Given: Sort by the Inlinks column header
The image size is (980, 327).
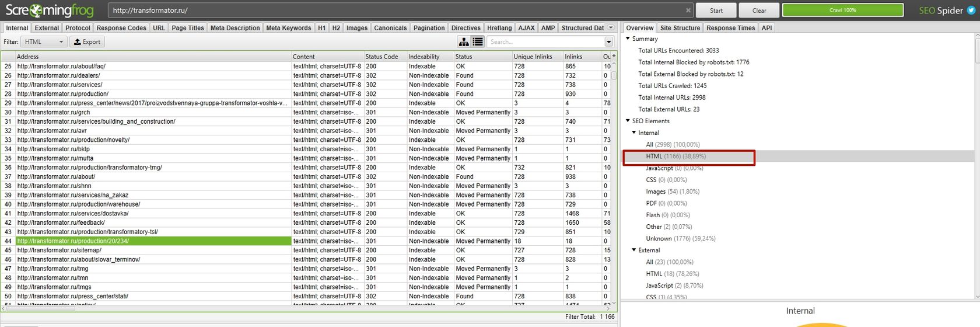Looking at the screenshot, I should 582,57.
